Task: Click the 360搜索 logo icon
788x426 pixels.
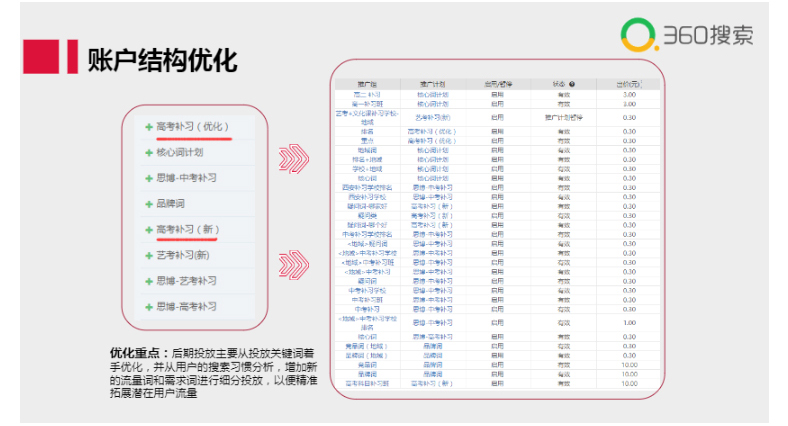Action: point(637,37)
